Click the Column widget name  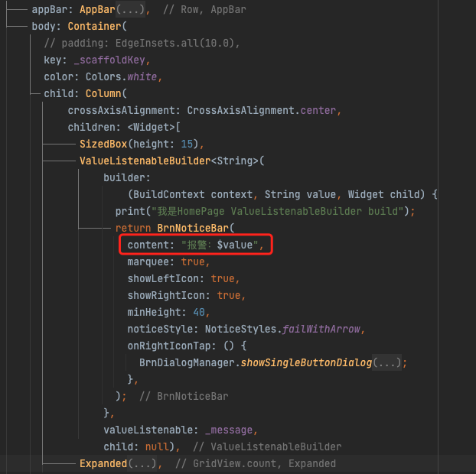[x=103, y=93]
